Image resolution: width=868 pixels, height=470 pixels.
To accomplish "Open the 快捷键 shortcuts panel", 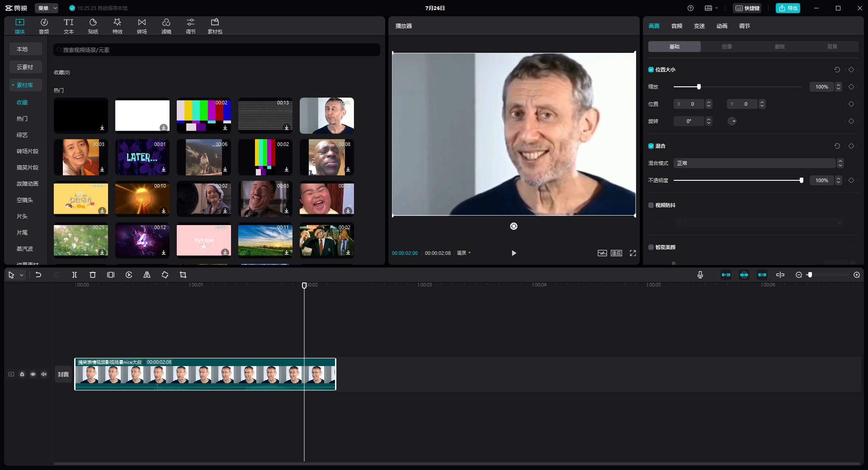I will point(748,8).
